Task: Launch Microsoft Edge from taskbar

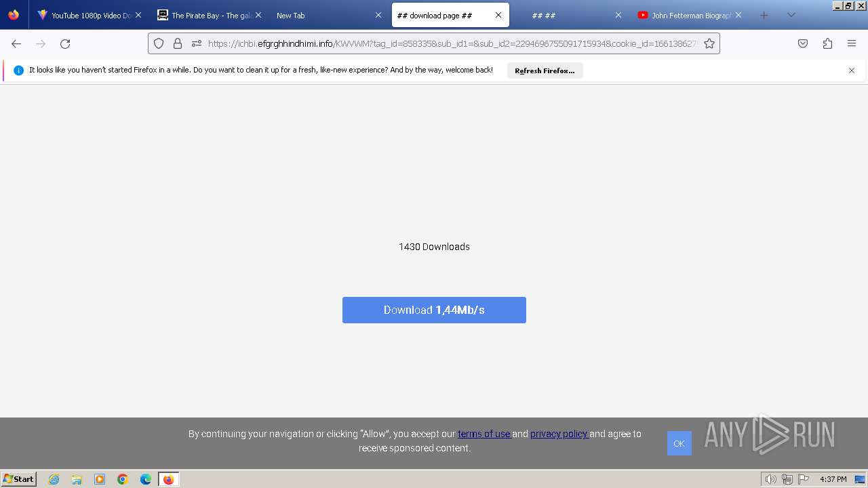Action: pyautogui.click(x=146, y=479)
